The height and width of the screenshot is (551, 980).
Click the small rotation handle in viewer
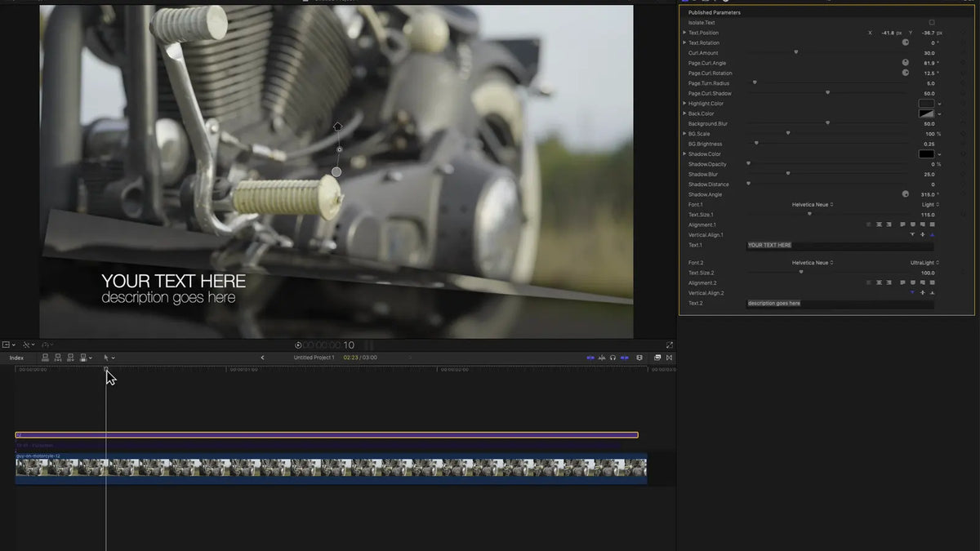[339, 149]
